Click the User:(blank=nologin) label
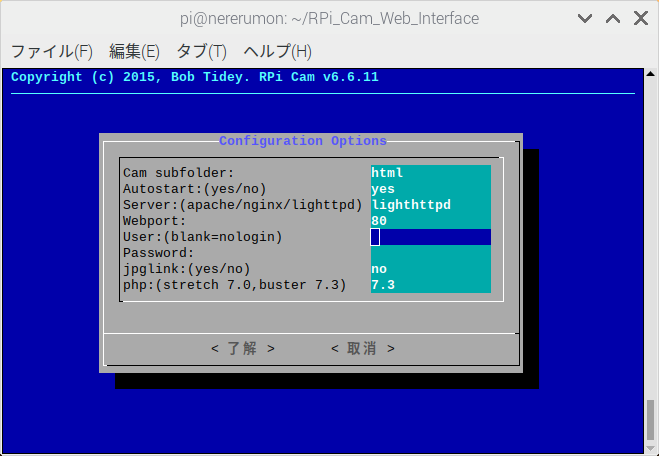The image size is (659, 456). pyautogui.click(x=203, y=237)
